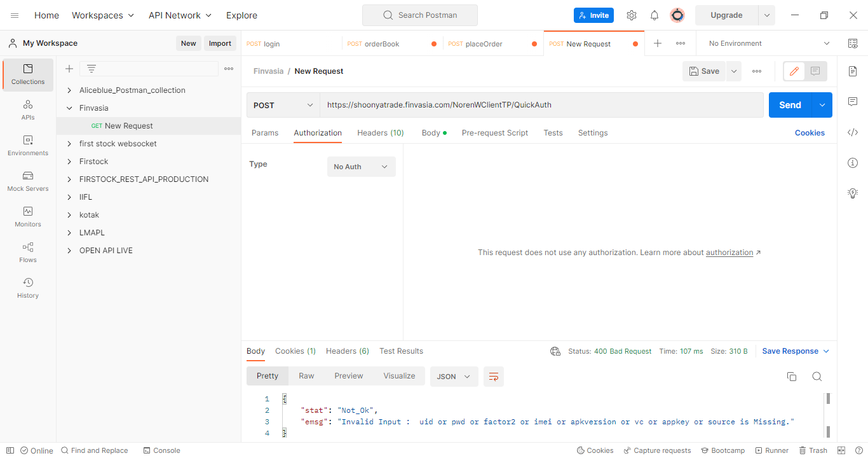The image size is (868, 458).
Task: Open request Info icon in right sidebar
Action: coord(853,163)
